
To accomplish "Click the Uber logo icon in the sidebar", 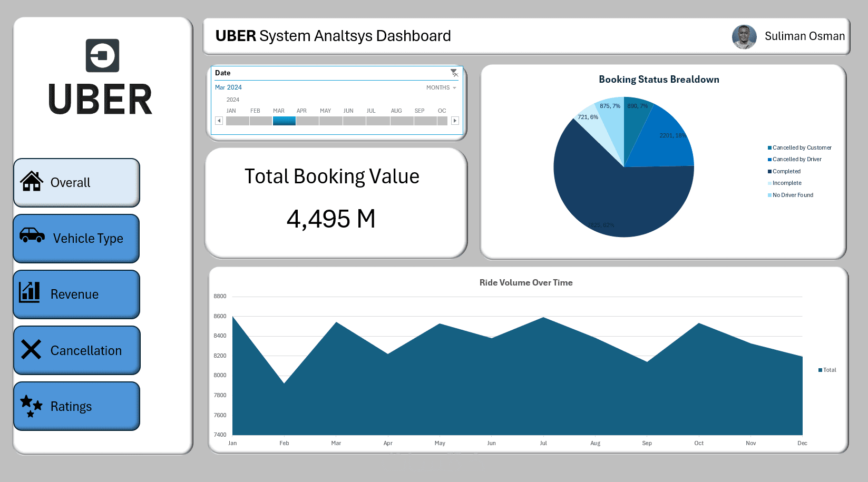I will pos(102,55).
